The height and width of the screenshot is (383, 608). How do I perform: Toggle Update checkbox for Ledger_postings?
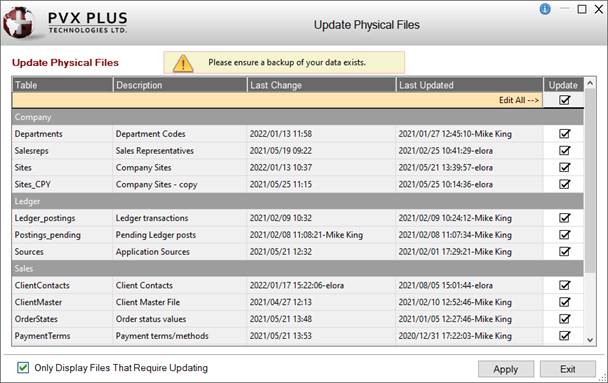tap(565, 218)
